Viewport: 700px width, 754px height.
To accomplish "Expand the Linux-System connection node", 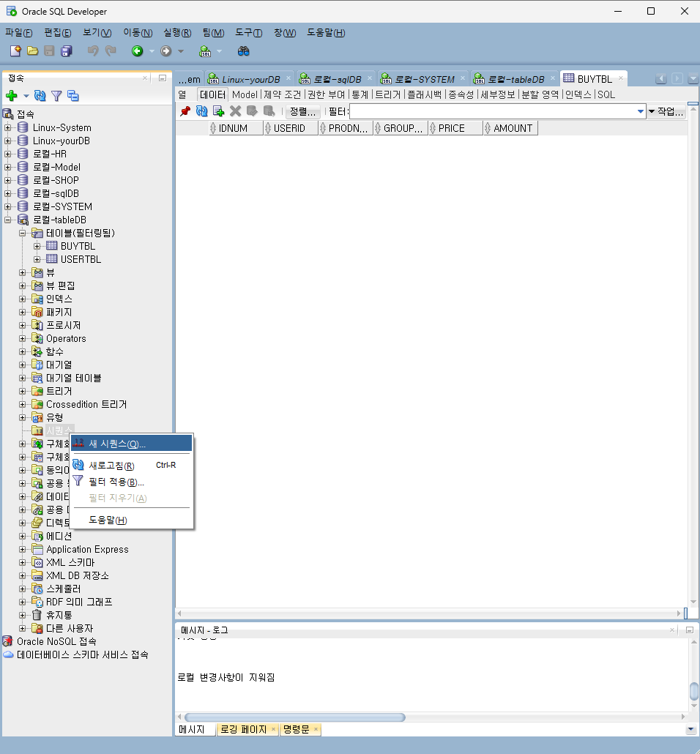I will click(x=8, y=128).
